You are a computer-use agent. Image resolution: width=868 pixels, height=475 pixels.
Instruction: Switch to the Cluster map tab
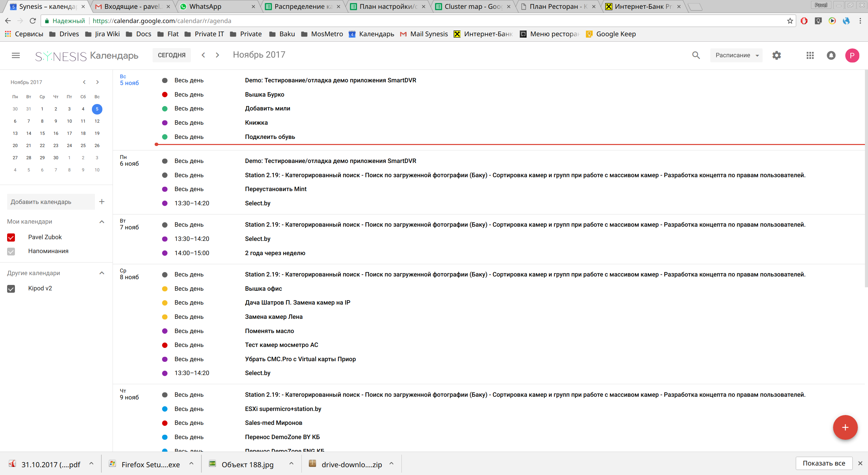(473, 6)
